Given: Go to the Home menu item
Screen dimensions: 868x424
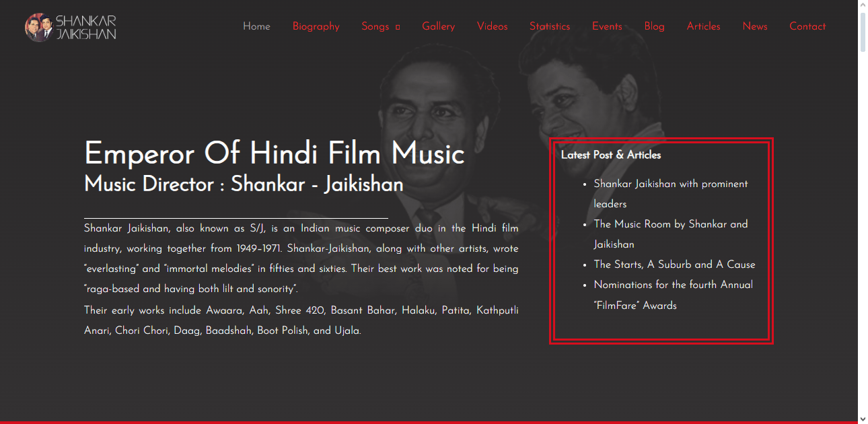Looking at the screenshot, I should (256, 26).
